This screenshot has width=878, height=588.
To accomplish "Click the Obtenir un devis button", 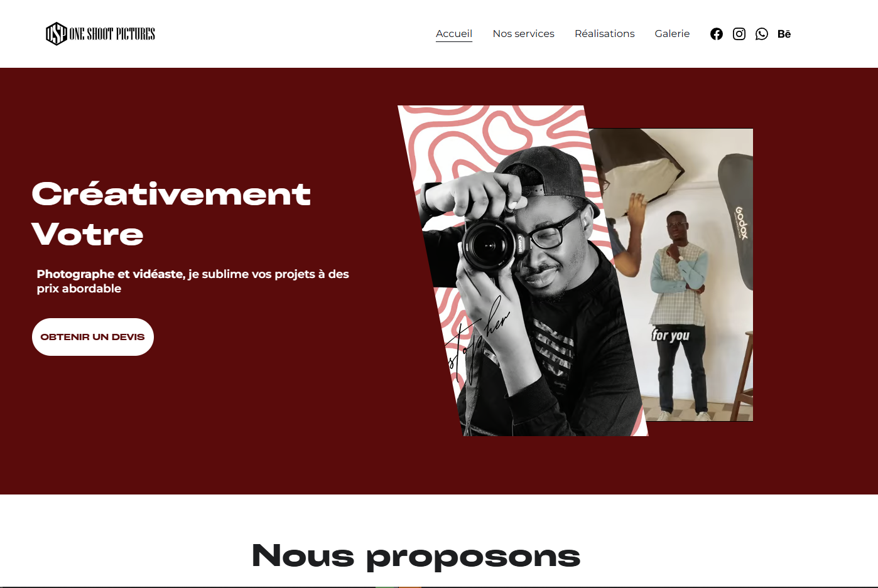I will coord(93,337).
